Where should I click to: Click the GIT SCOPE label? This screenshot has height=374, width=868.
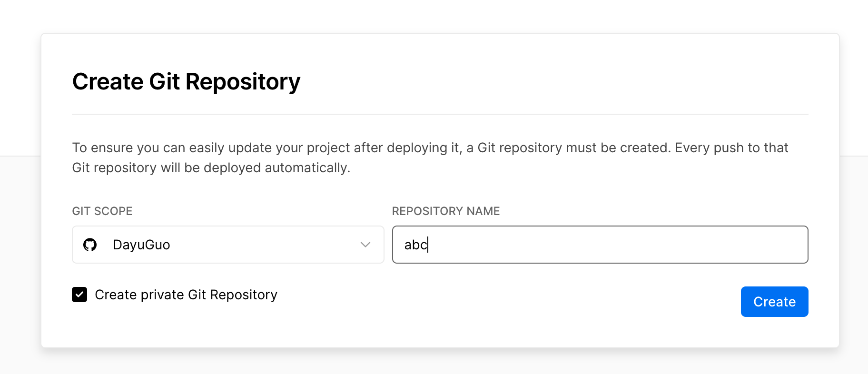point(102,211)
